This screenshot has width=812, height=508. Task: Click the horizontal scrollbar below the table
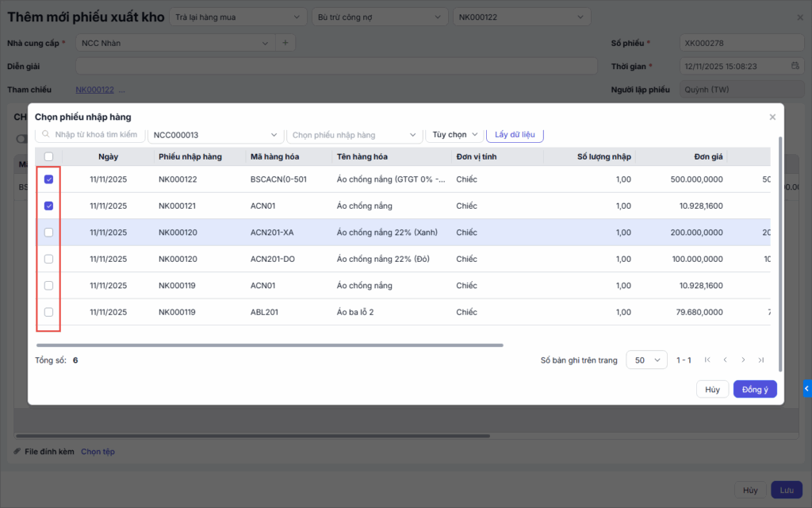[270, 345]
